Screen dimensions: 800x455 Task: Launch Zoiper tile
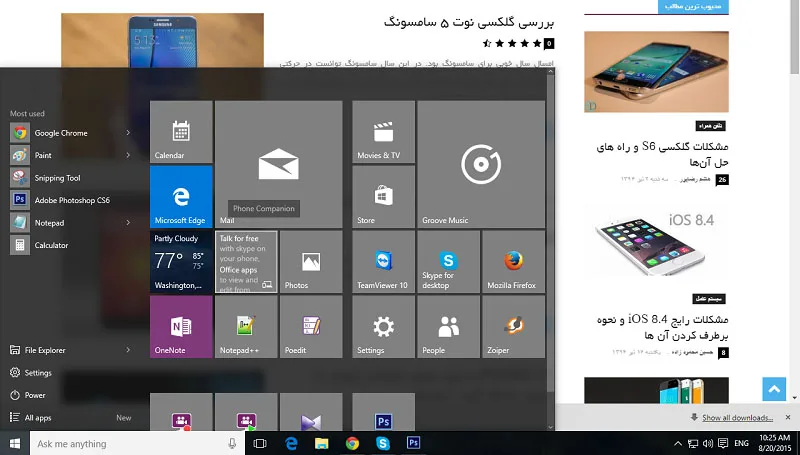pyautogui.click(x=513, y=327)
